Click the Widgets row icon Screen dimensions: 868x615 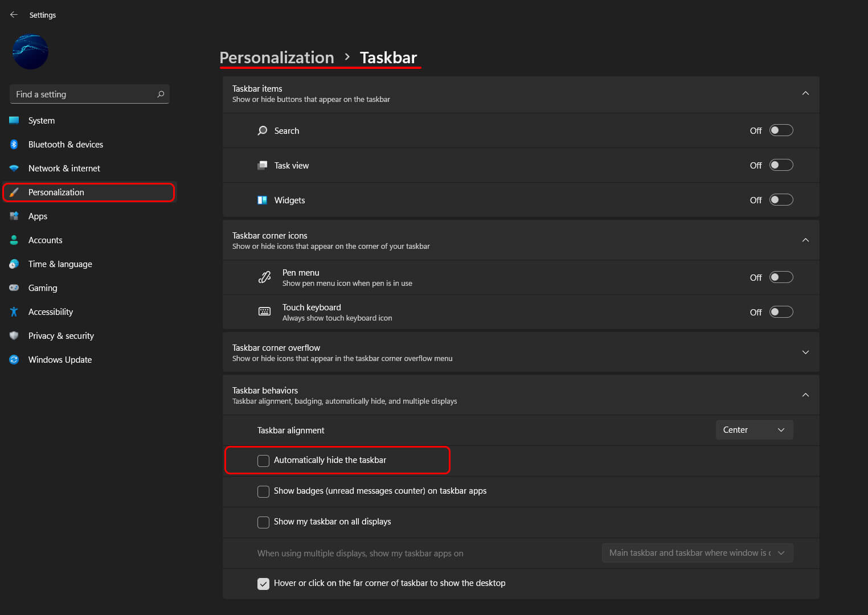pyautogui.click(x=262, y=200)
